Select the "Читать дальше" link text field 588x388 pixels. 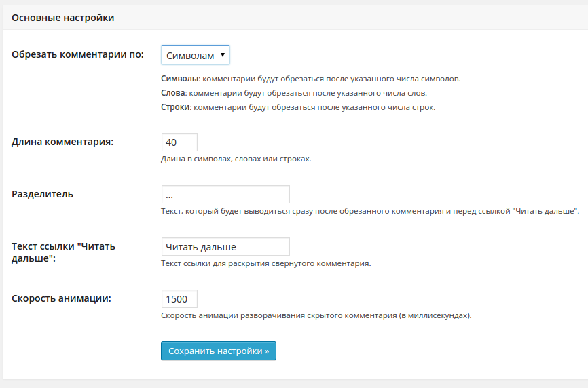click(225, 246)
